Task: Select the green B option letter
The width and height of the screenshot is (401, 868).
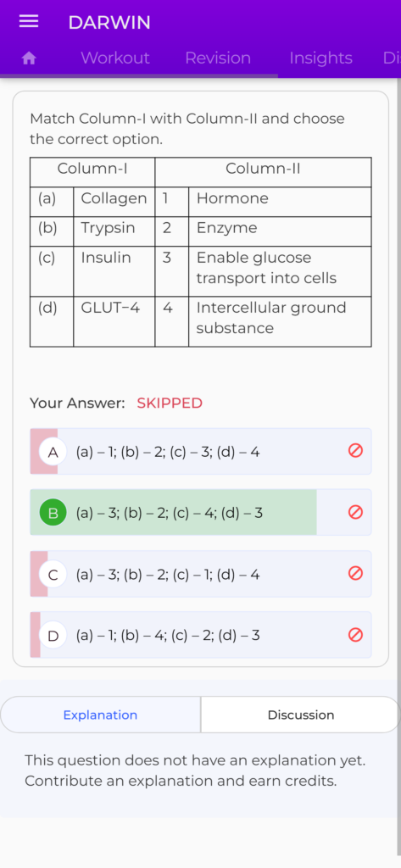Action: point(53,513)
